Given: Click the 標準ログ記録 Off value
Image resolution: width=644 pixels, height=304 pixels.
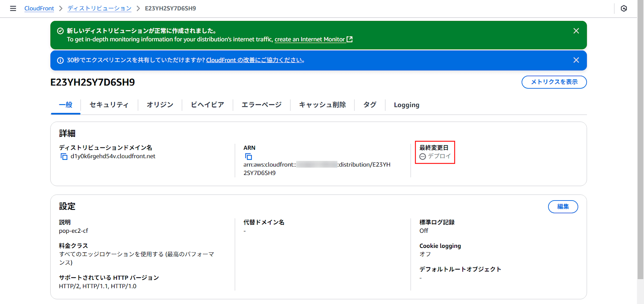Looking at the screenshot, I should (424, 231).
